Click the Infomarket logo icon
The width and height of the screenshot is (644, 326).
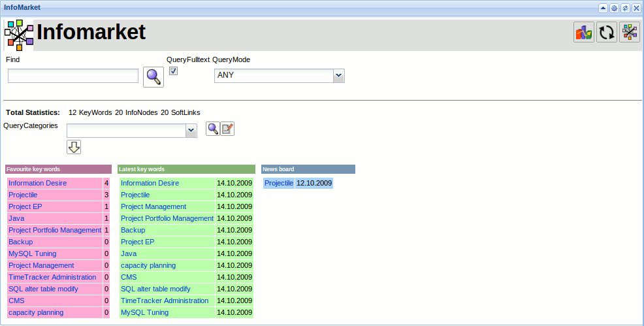click(19, 35)
